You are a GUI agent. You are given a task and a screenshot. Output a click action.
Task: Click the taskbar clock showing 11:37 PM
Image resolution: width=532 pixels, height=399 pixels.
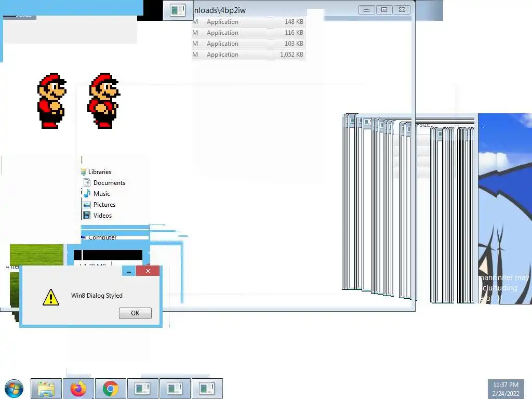(506, 389)
